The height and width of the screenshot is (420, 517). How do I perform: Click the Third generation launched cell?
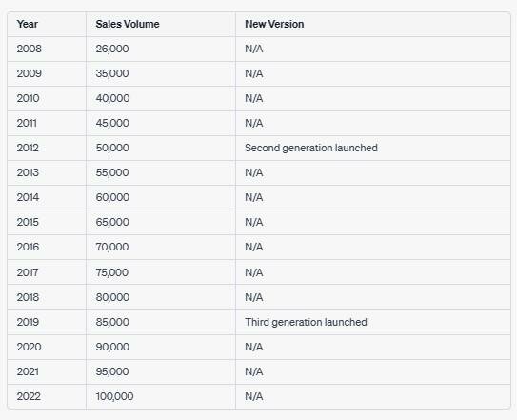pyautogui.click(x=373, y=322)
